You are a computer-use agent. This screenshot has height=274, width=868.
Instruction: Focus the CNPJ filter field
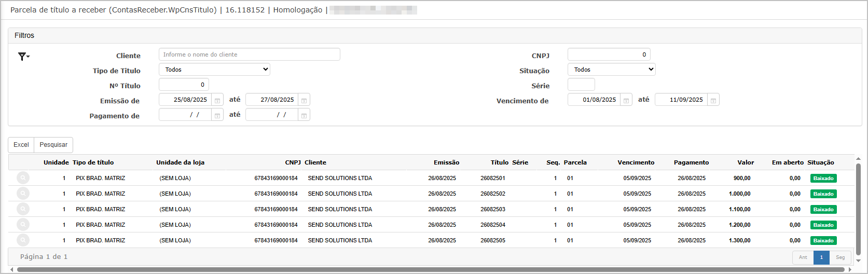(x=608, y=54)
